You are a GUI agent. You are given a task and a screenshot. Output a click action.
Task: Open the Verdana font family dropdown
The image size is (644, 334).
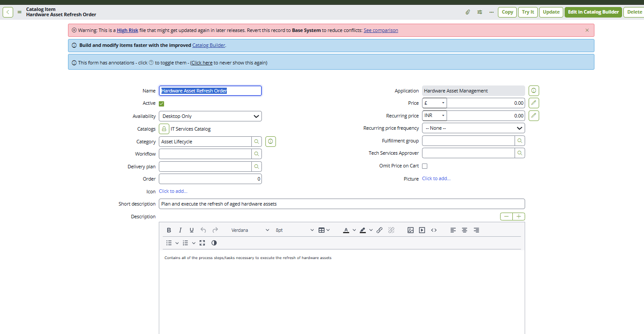(x=250, y=230)
